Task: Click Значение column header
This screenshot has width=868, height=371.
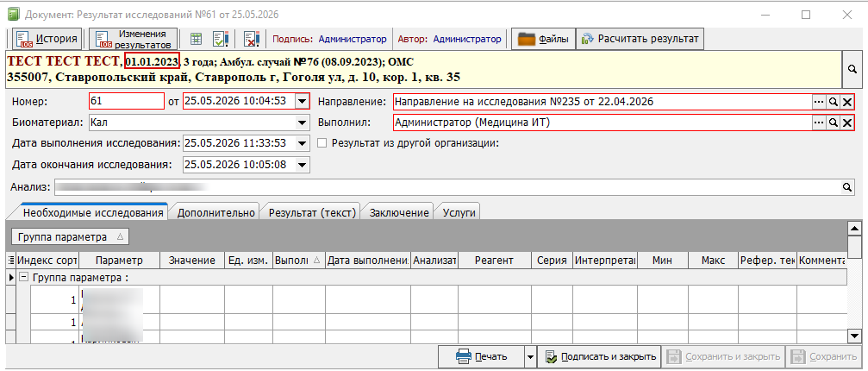Action: click(192, 261)
